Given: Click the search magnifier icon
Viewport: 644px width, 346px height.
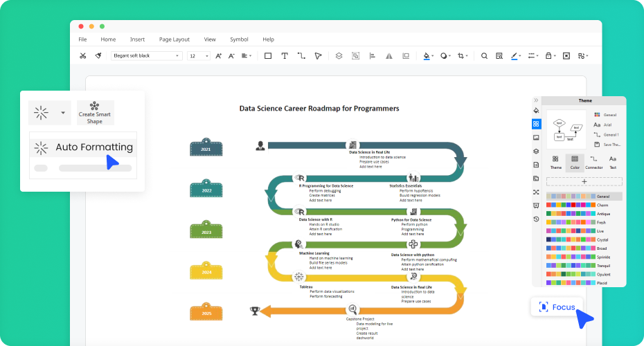Looking at the screenshot, I should [484, 56].
